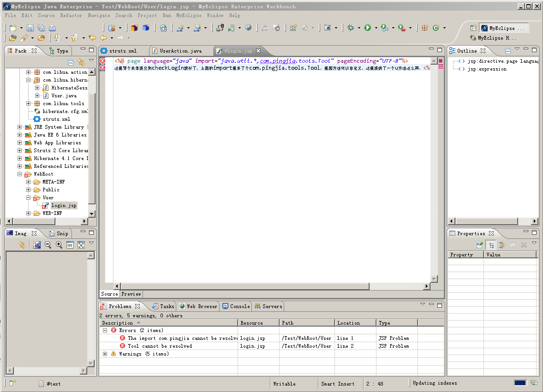Click the green Run button icon
543x392 pixels.
point(368,28)
